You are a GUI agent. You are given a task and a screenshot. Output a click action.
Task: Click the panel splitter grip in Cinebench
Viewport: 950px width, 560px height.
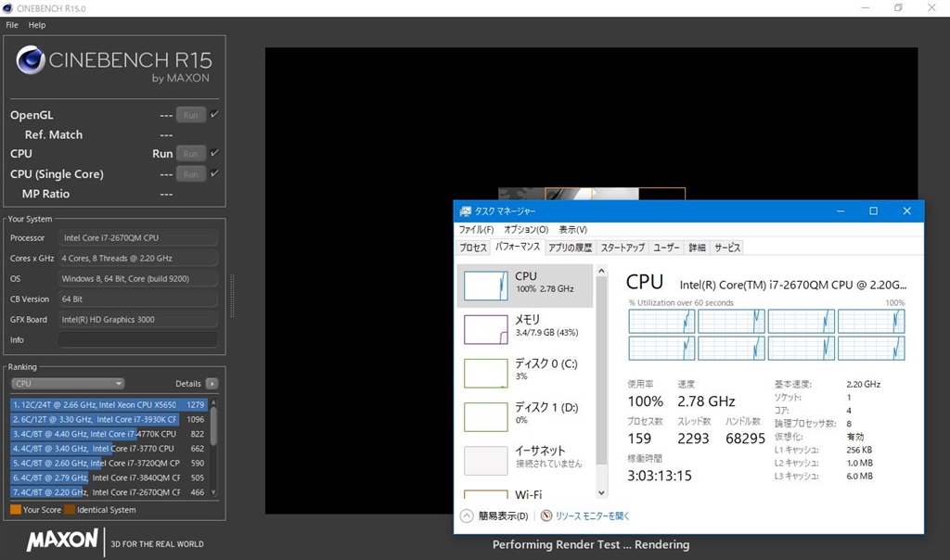pyautogui.click(x=232, y=296)
